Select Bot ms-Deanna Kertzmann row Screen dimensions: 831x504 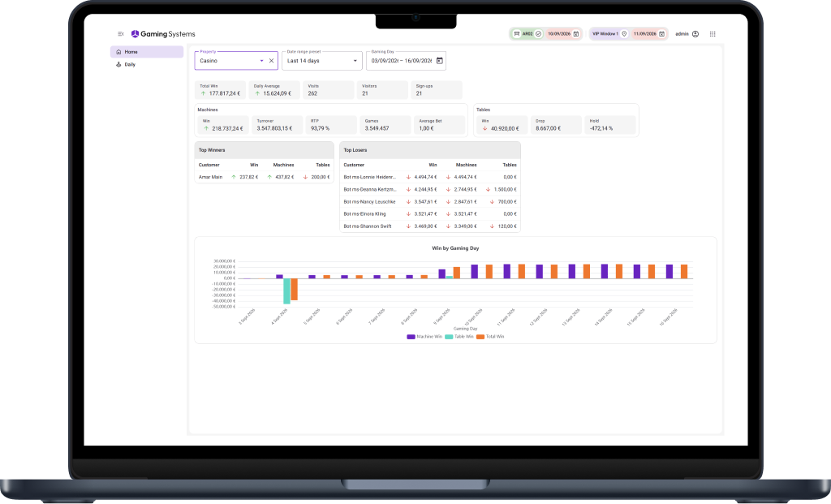click(430, 189)
